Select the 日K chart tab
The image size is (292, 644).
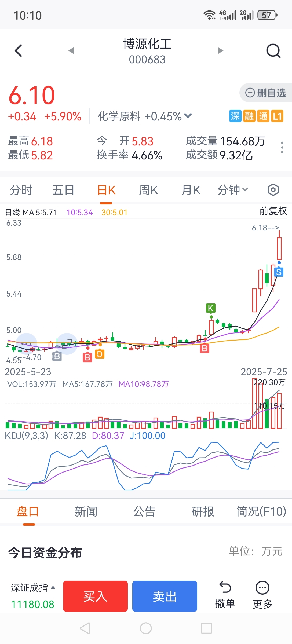[106, 190]
